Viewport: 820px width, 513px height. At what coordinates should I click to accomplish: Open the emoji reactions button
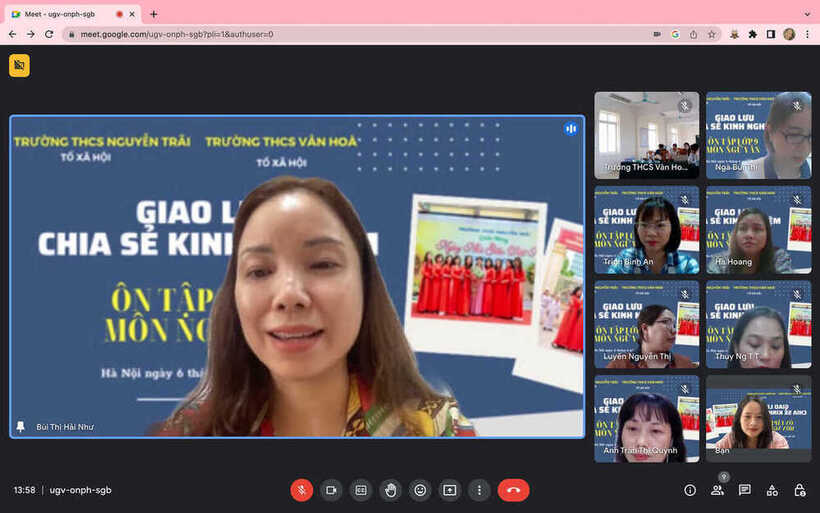coord(420,490)
